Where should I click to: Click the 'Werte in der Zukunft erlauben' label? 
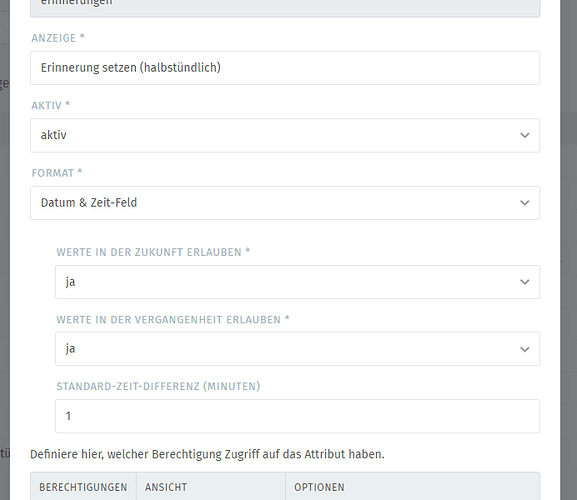[x=153, y=252]
